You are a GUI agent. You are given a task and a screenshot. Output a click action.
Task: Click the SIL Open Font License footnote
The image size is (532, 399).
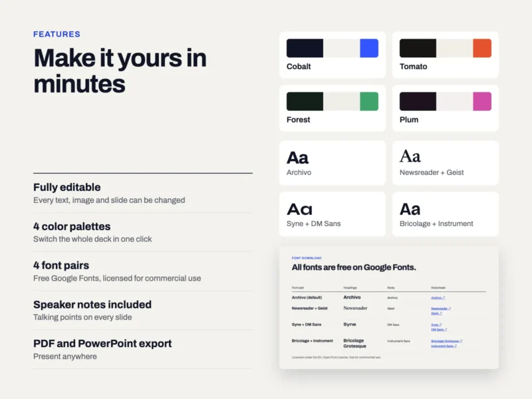tap(336, 357)
